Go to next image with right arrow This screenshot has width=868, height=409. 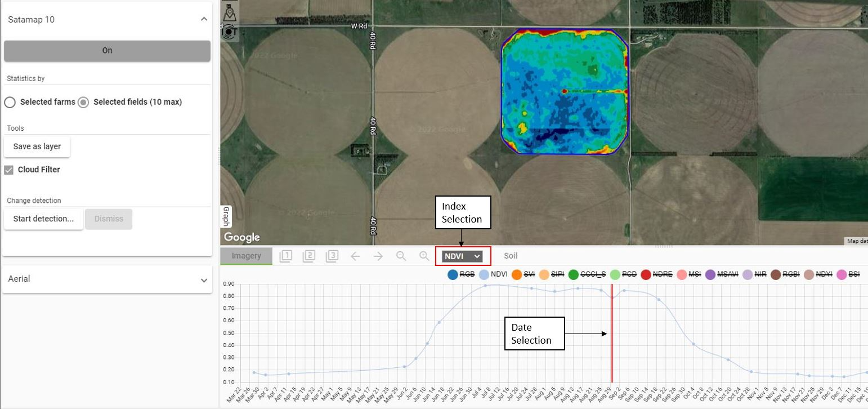coord(378,256)
